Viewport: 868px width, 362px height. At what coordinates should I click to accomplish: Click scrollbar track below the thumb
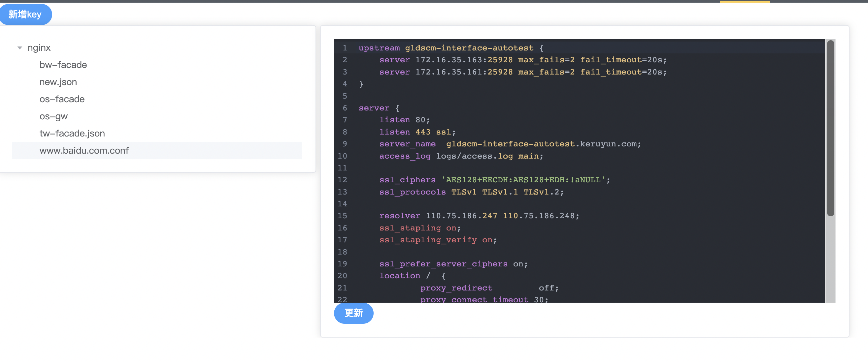pos(830,259)
